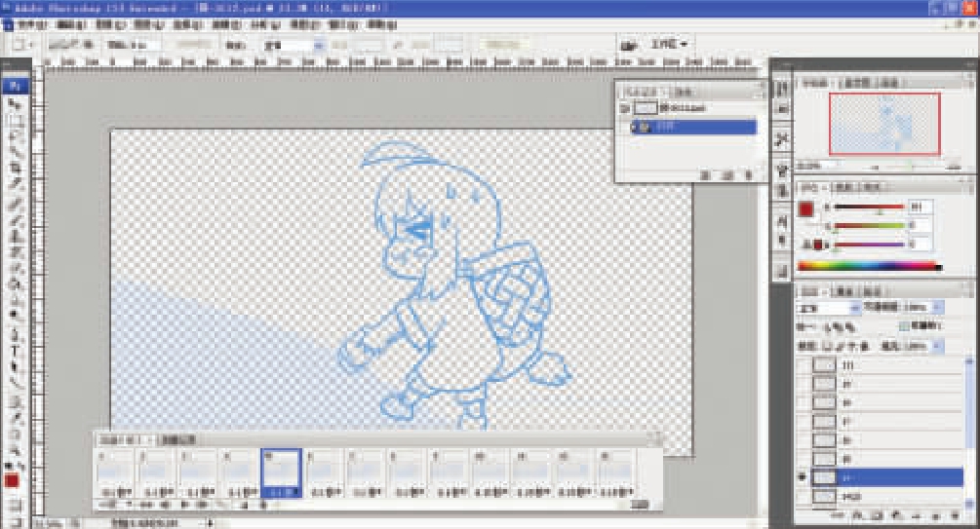Viewport: 980px width, 529px height.
Task: Go to the first animation frame
Action: pos(147,505)
